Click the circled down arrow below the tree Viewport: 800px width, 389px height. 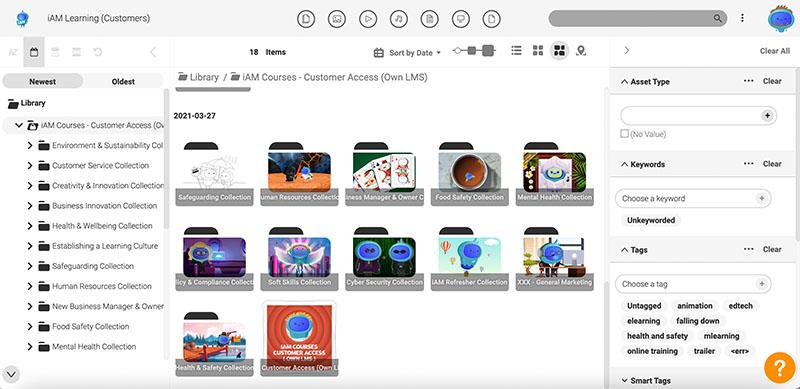[x=11, y=374]
